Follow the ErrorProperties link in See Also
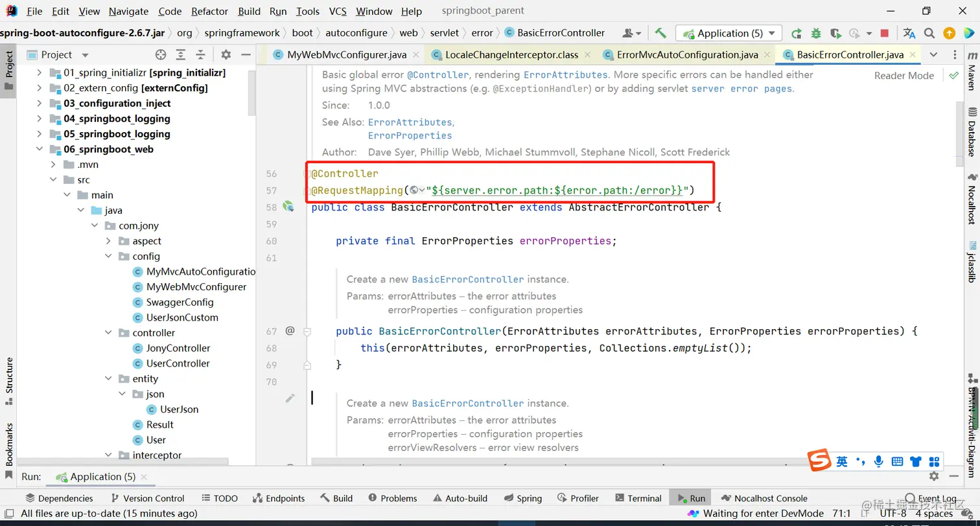The height and width of the screenshot is (526, 980). [x=410, y=135]
